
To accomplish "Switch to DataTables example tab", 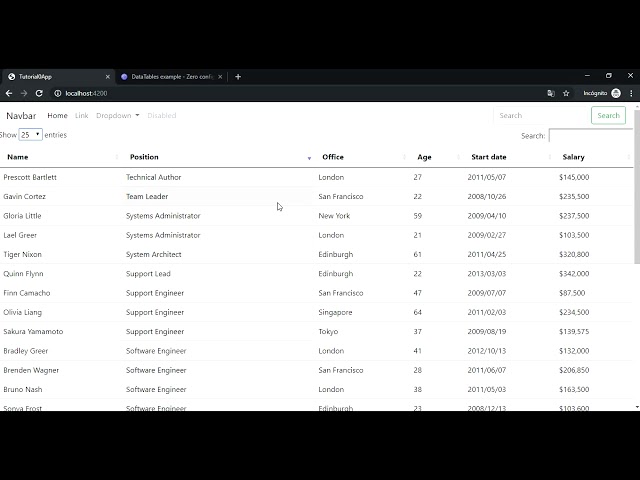I will 171,77.
